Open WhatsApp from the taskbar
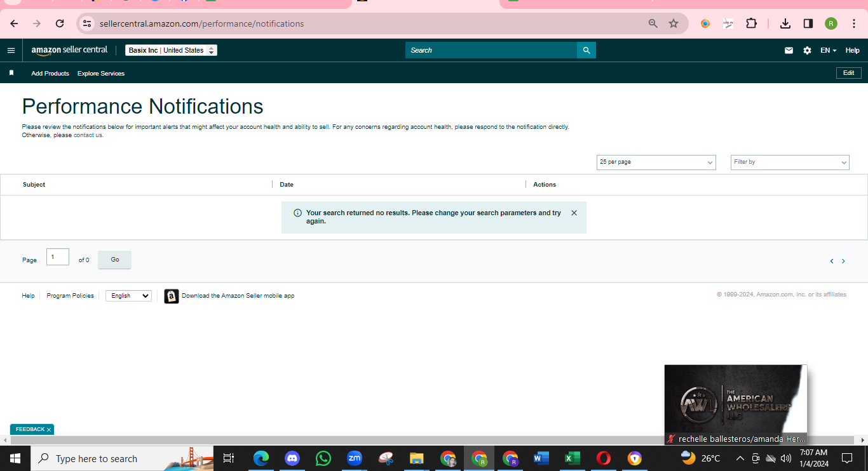This screenshot has width=868, height=471. [323, 458]
